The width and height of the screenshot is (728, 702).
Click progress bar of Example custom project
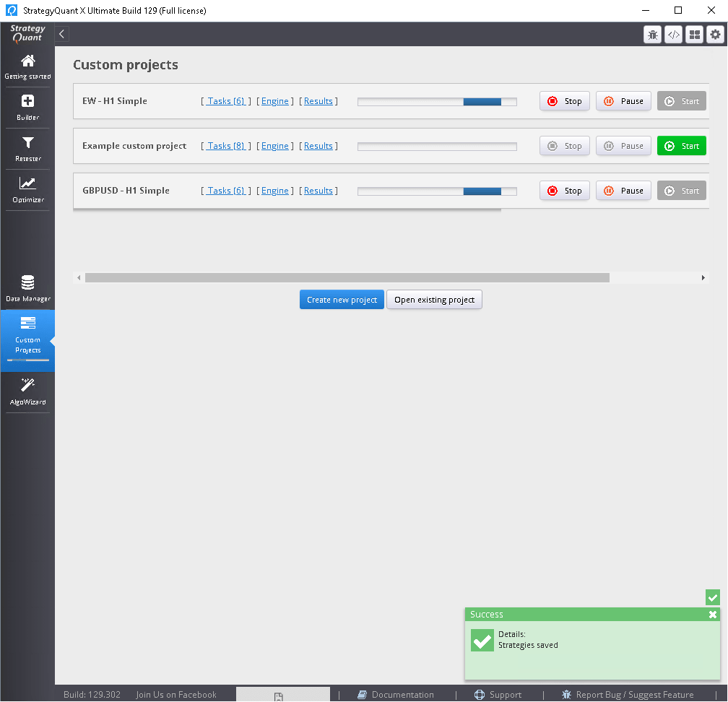pyautogui.click(x=437, y=146)
